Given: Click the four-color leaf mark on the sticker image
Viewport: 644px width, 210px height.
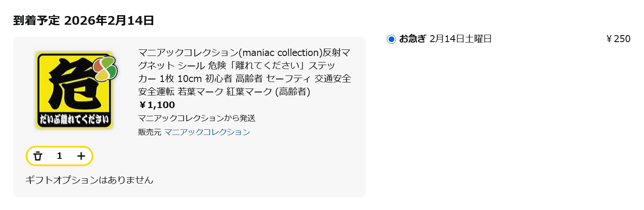Looking at the screenshot, I should click(106, 68).
